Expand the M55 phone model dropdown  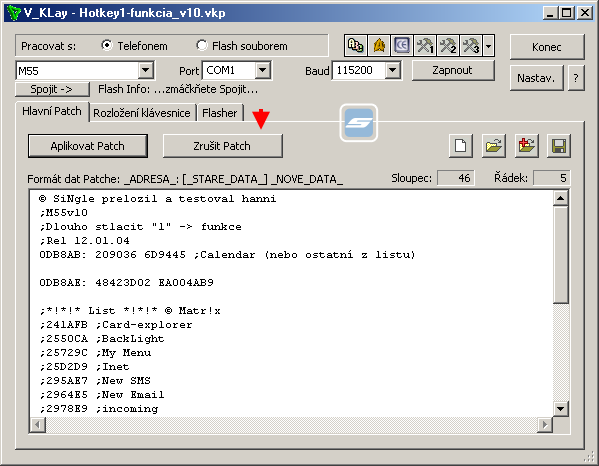coord(145,71)
